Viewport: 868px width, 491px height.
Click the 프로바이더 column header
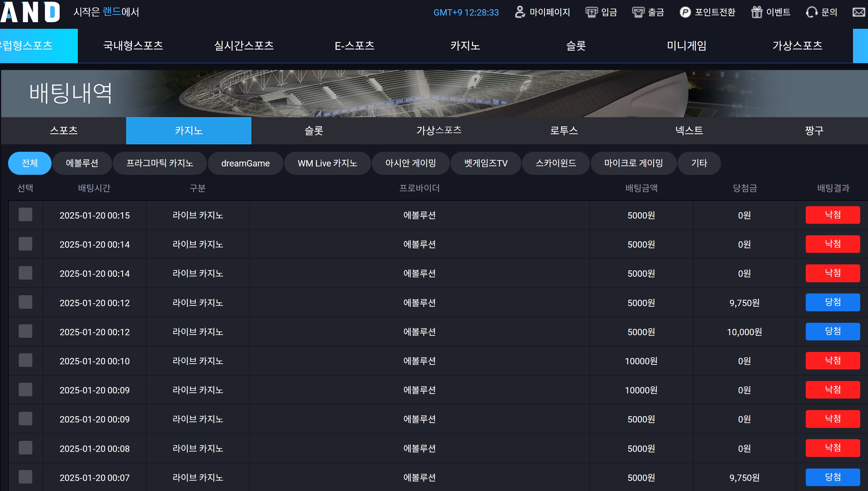click(x=419, y=188)
